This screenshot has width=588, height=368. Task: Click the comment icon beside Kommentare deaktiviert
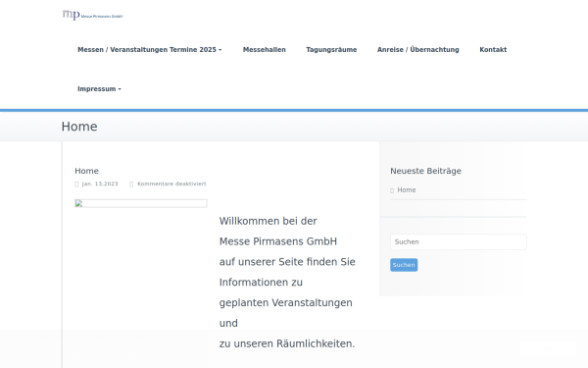click(x=131, y=184)
